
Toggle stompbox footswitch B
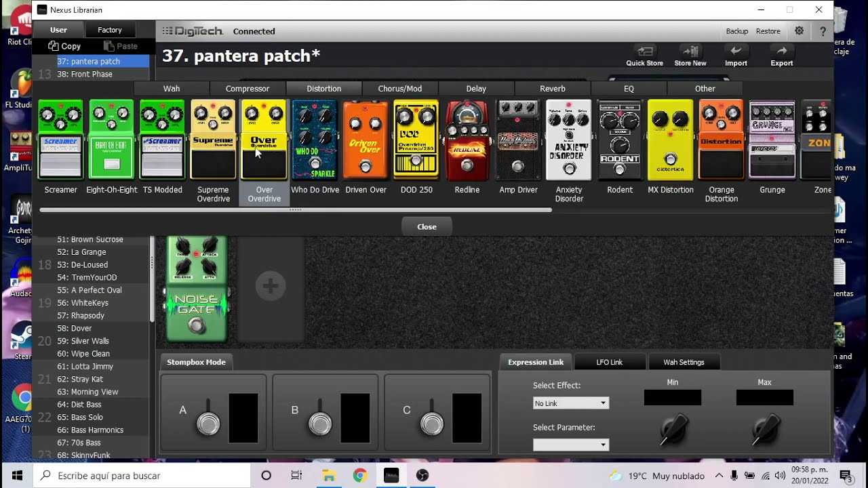[321, 424]
